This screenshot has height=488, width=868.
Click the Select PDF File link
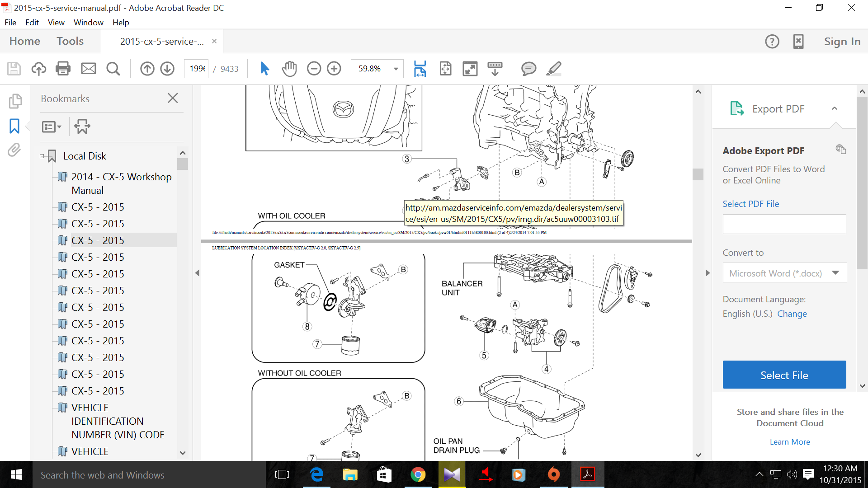(x=751, y=204)
